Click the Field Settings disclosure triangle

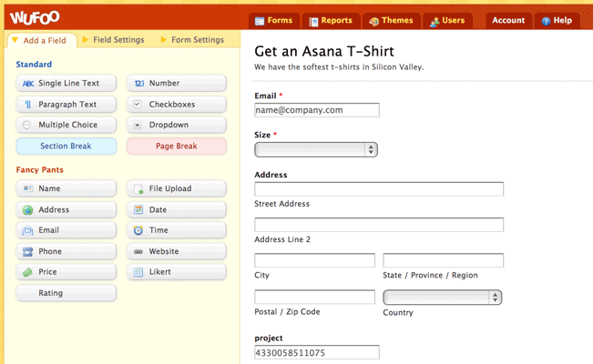pyautogui.click(x=86, y=39)
